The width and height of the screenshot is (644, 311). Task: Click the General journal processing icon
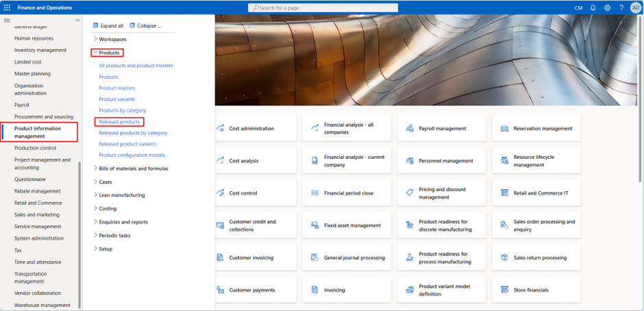click(x=315, y=258)
